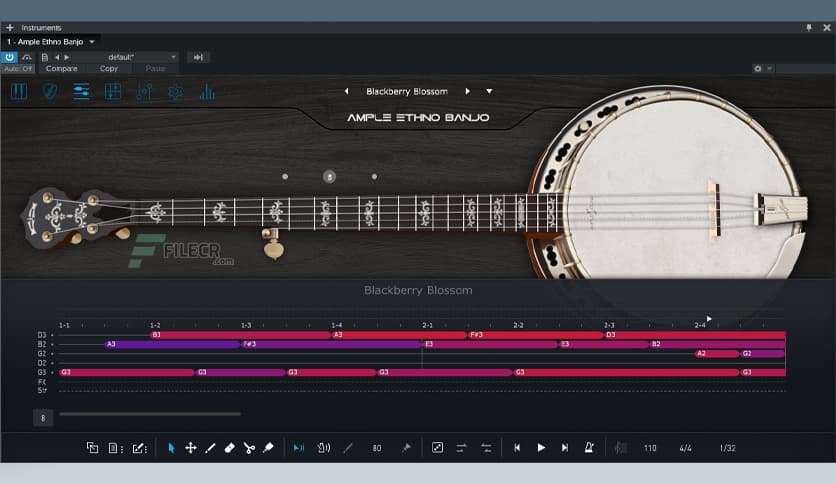Open the Main panel piano-keys icon
The width and height of the screenshot is (836, 484).
[x=19, y=92]
